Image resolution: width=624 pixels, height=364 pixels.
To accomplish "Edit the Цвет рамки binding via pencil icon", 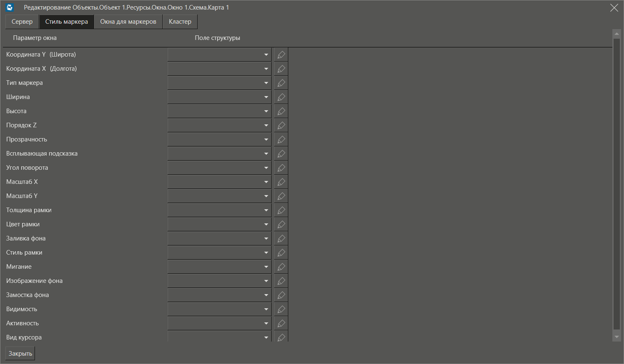I will [x=281, y=225].
